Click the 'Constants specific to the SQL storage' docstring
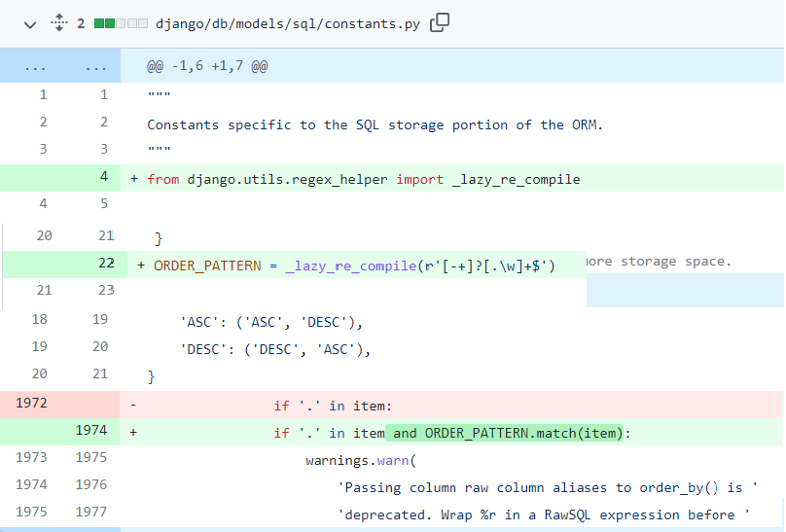786x532 pixels. [375, 124]
